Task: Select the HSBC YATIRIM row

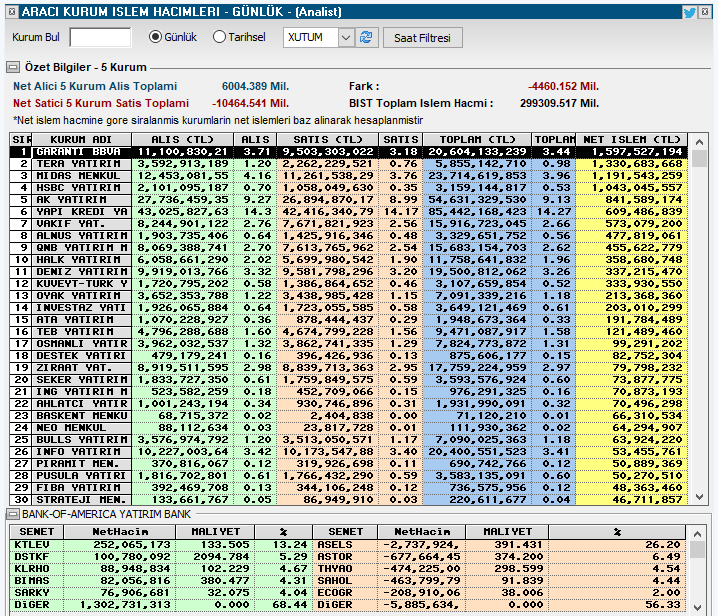Action: tap(348, 188)
